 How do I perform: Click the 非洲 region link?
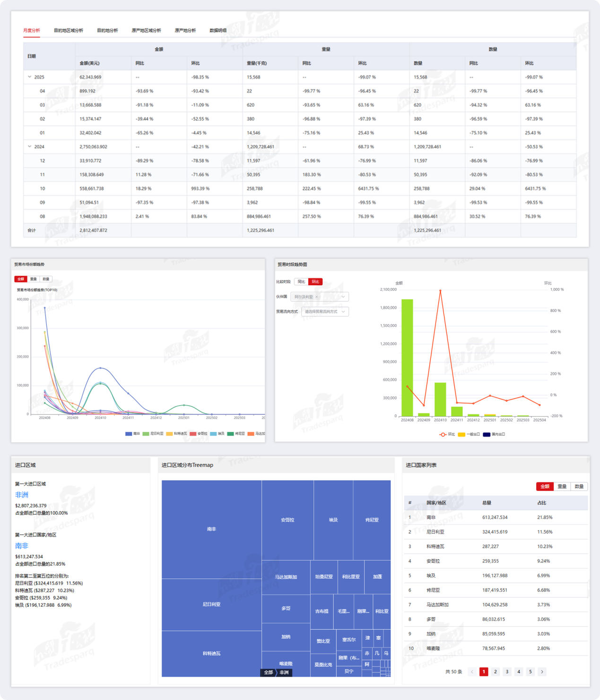[x=22, y=495]
